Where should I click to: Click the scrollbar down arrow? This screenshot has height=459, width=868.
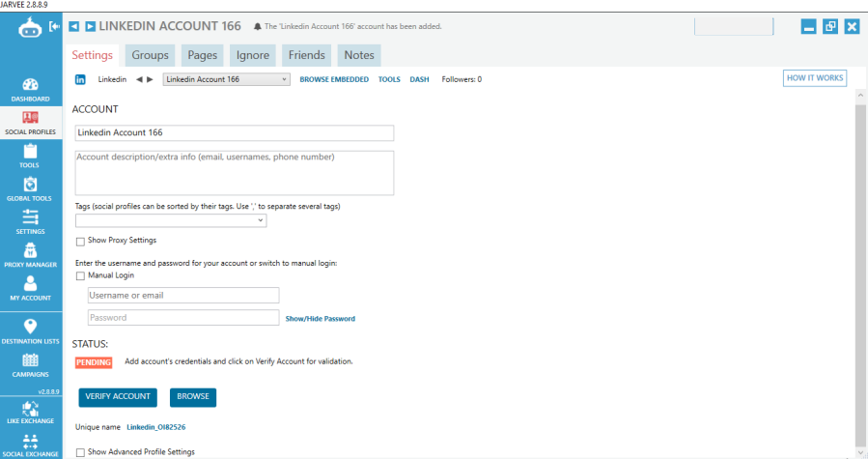860,452
